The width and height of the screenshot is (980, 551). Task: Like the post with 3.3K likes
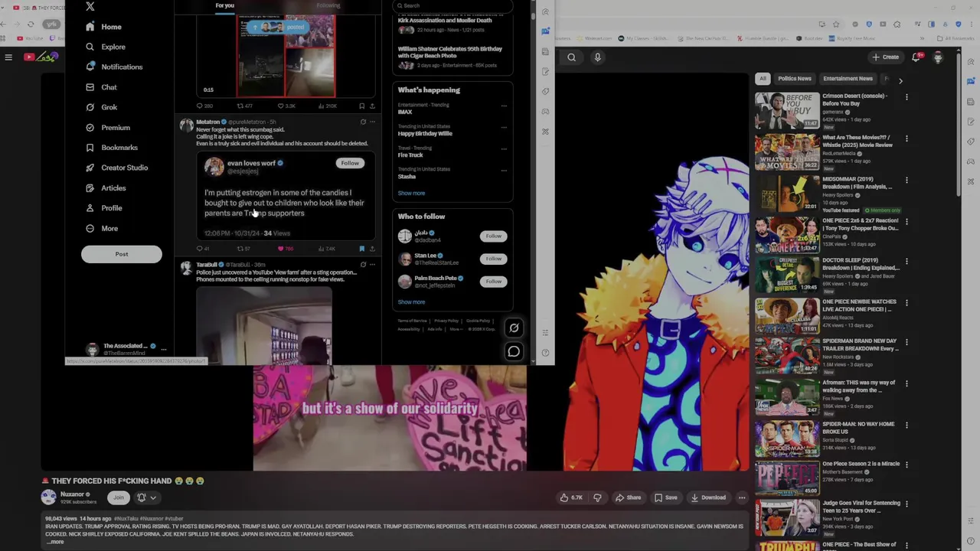281,106
